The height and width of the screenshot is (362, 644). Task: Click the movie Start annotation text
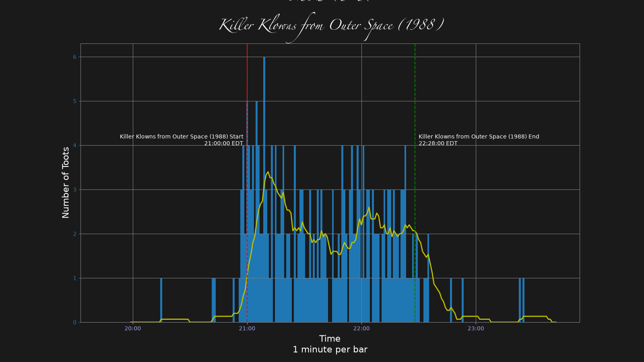pyautogui.click(x=182, y=140)
